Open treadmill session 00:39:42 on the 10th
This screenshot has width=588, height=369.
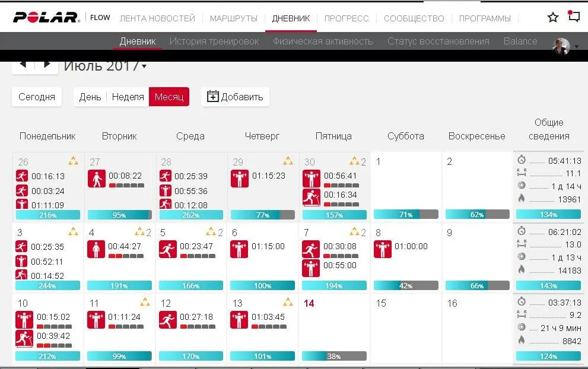43,339
